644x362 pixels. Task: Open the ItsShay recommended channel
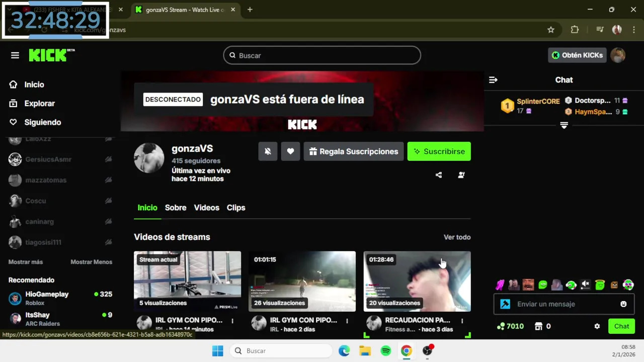[60, 319]
